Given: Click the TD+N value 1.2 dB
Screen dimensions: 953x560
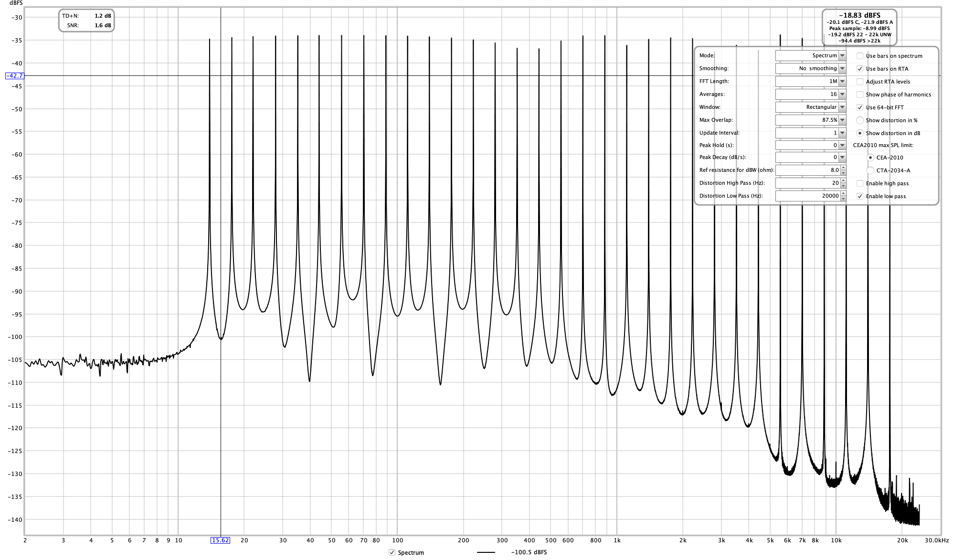Looking at the screenshot, I should tap(103, 16).
